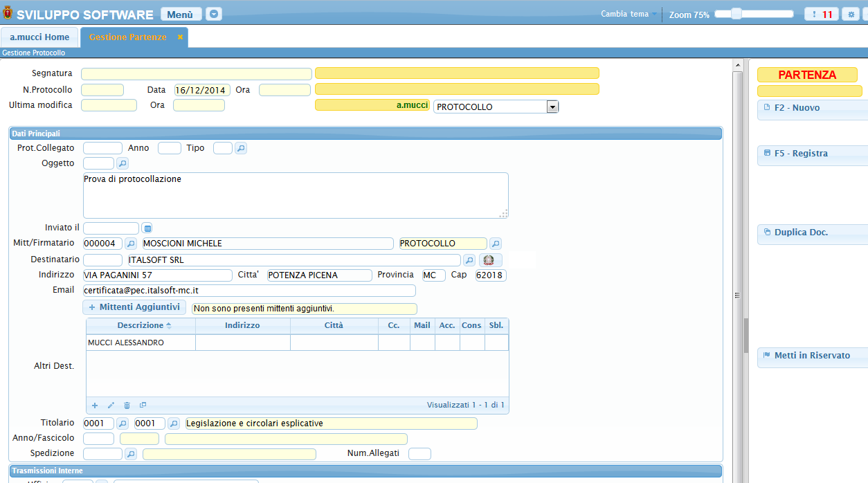Edit selected recipient with the pencil icon
This screenshot has height=483, width=868.
(x=111, y=405)
